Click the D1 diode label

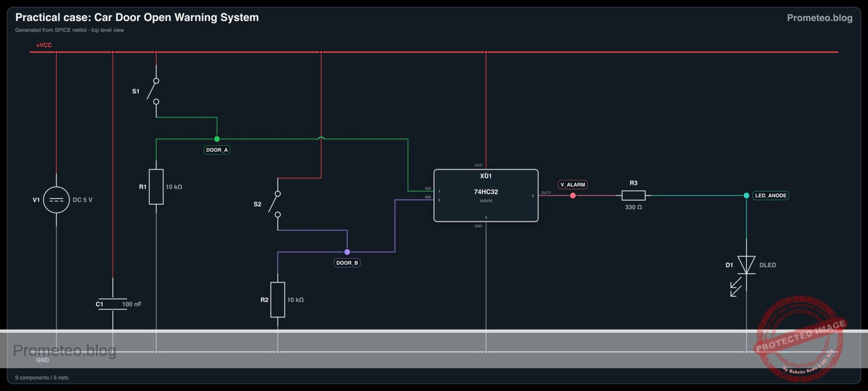(x=729, y=265)
